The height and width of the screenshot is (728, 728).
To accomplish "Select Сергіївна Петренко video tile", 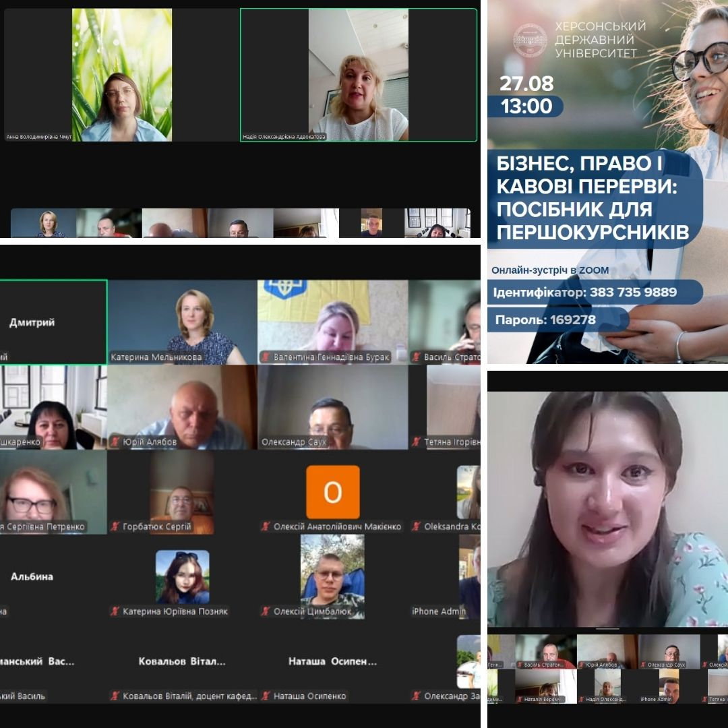I will 53,492.
